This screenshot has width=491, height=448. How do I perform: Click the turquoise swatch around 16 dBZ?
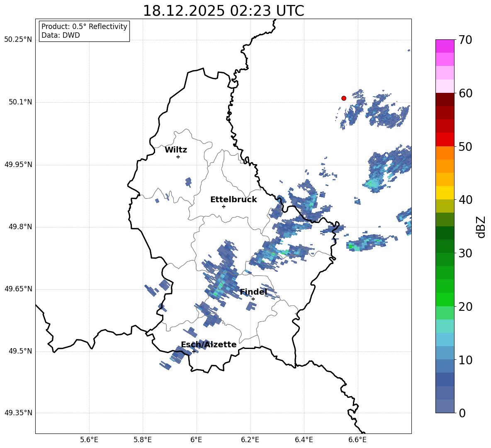(x=445, y=326)
